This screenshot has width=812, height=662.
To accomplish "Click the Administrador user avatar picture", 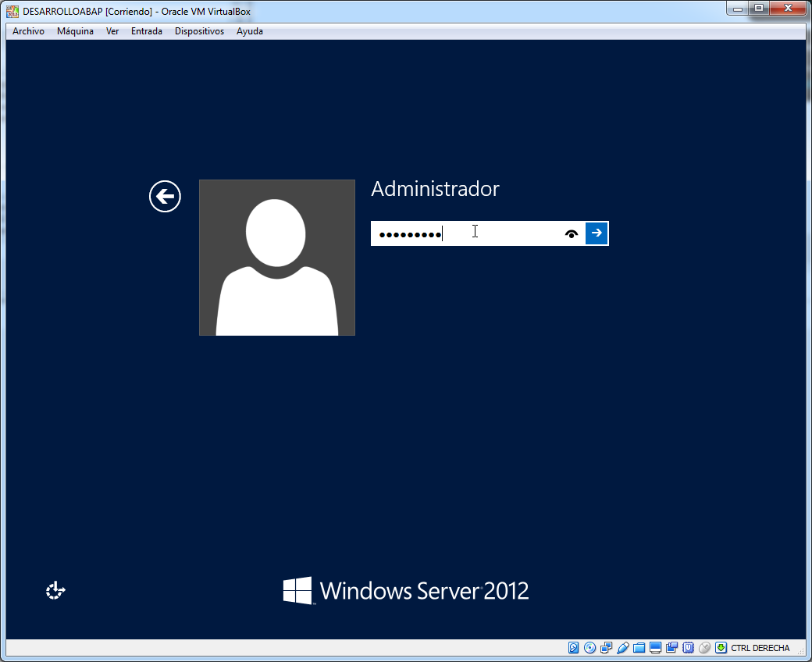I will pyautogui.click(x=277, y=258).
